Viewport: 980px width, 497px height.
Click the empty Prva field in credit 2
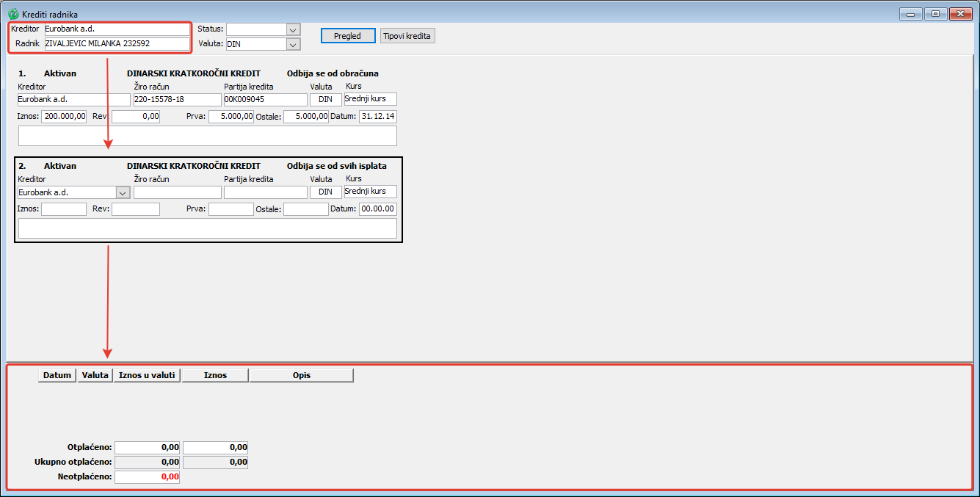pyautogui.click(x=231, y=209)
